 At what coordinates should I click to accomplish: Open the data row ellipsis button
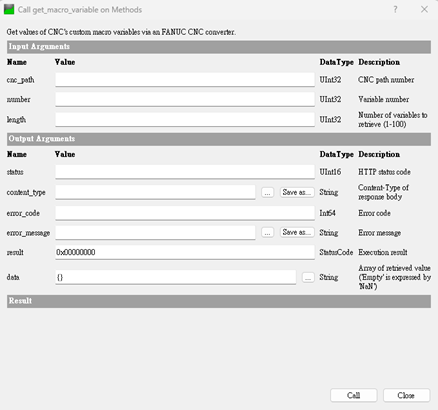coord(308,277)
